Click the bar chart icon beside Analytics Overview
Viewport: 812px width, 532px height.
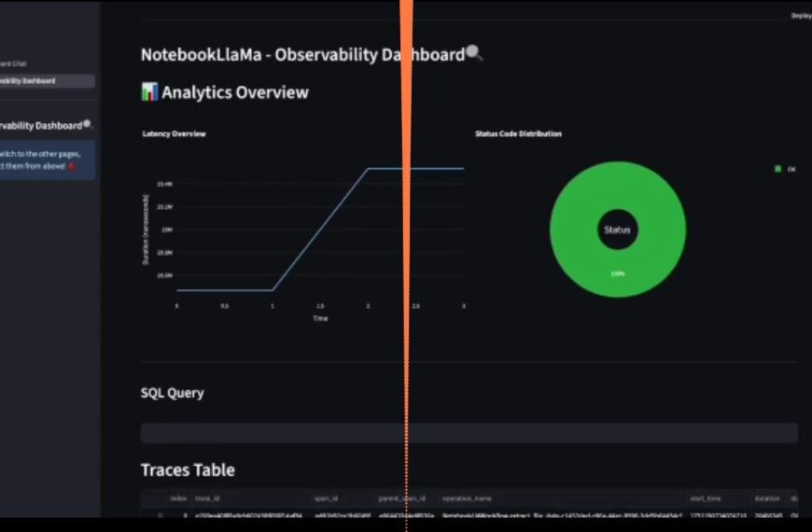(x=149, y=92)
